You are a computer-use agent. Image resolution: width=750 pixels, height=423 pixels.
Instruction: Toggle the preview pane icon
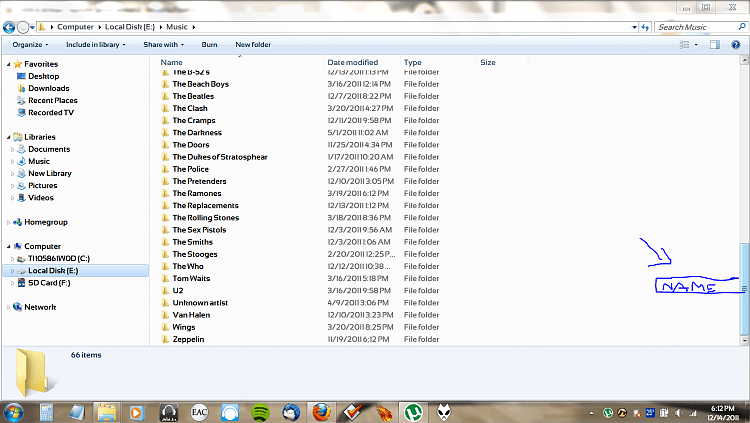[x=715, y=45]
